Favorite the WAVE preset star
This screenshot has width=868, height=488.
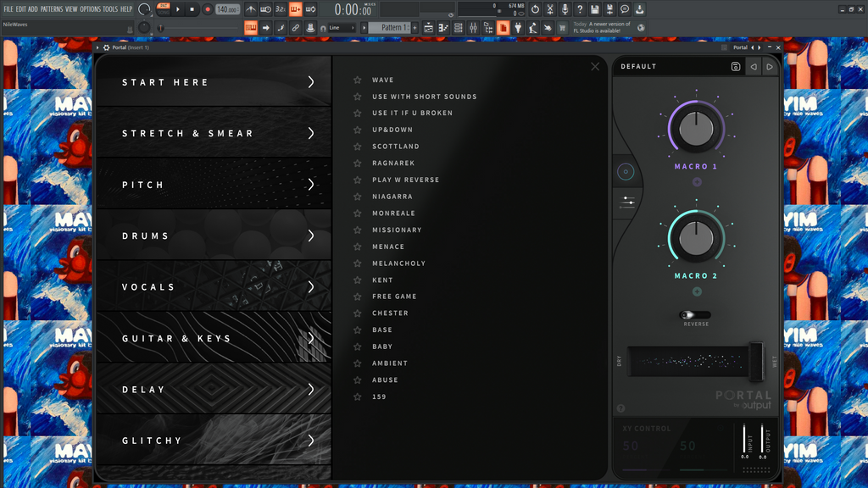point(358,80)
